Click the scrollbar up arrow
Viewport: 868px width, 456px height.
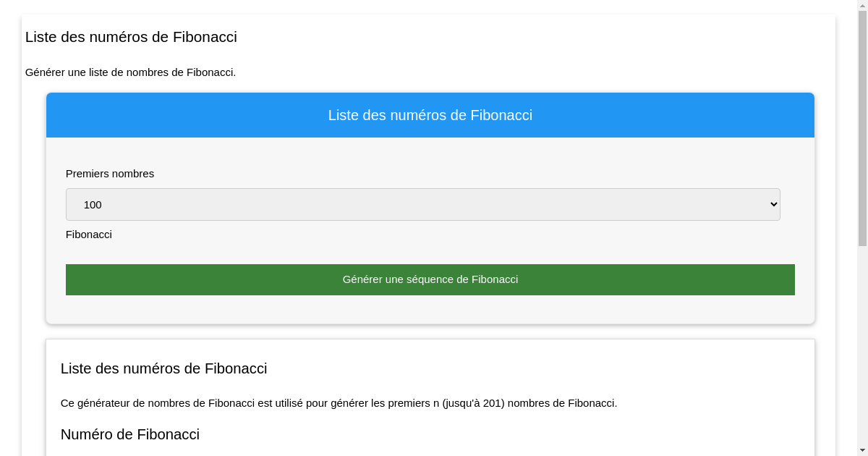(862, 6)
